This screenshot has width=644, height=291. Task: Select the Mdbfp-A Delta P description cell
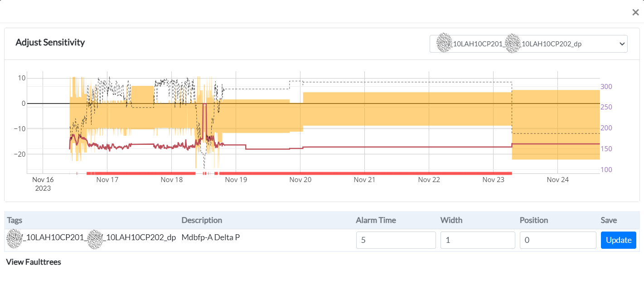211,237
